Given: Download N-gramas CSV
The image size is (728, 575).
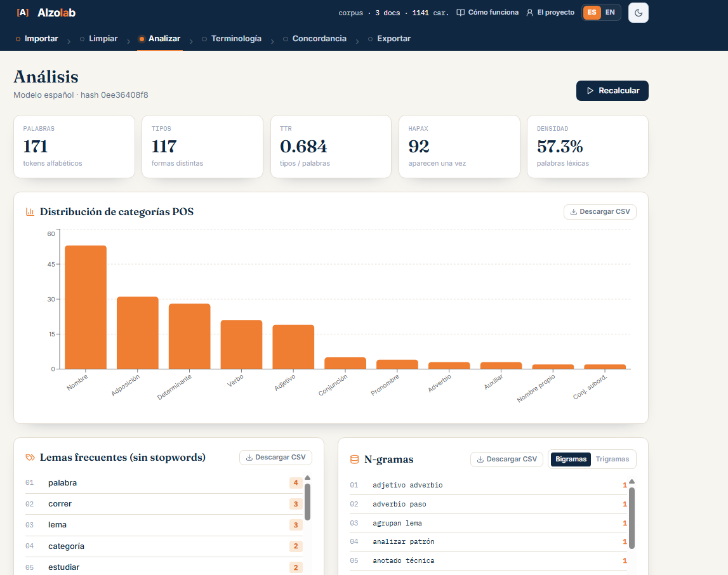Looking at the screenshot, I should pyautogui.click(x=506, y=459).
